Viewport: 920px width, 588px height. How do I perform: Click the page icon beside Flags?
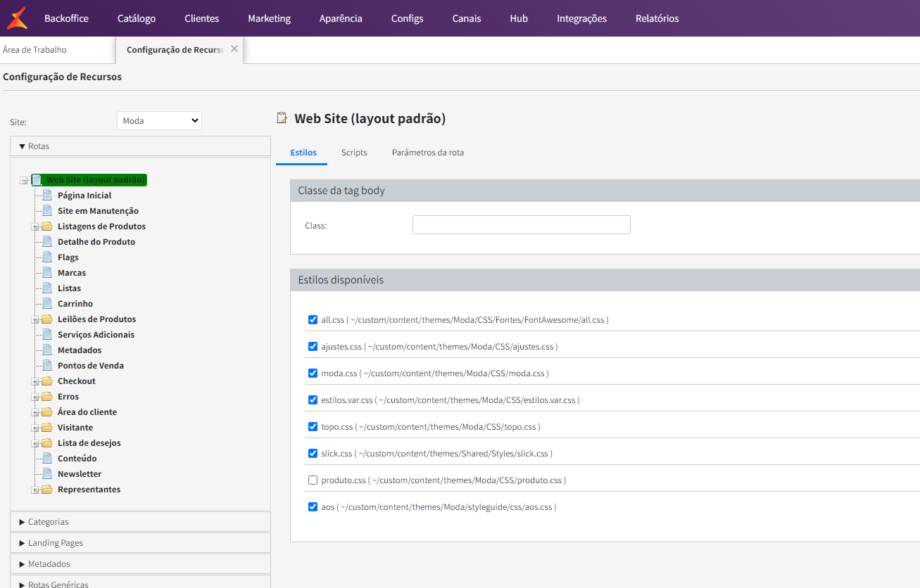coord(47,257)
